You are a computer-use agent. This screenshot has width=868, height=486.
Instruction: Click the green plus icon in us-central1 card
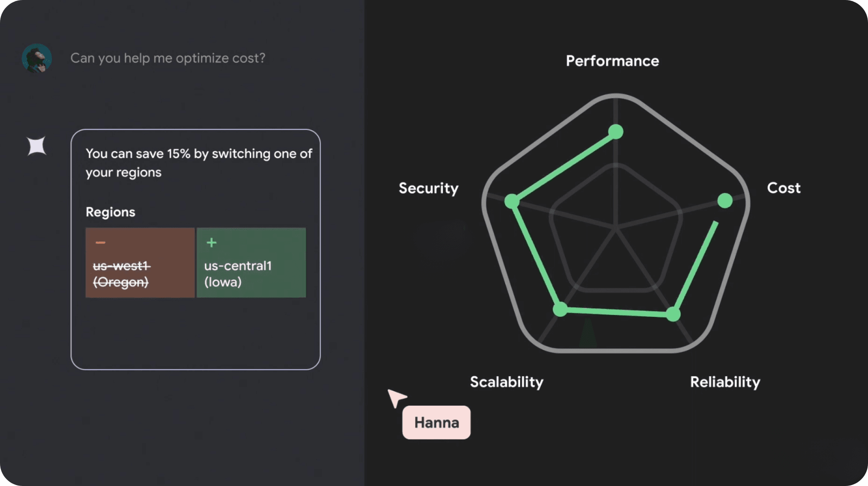212,243
